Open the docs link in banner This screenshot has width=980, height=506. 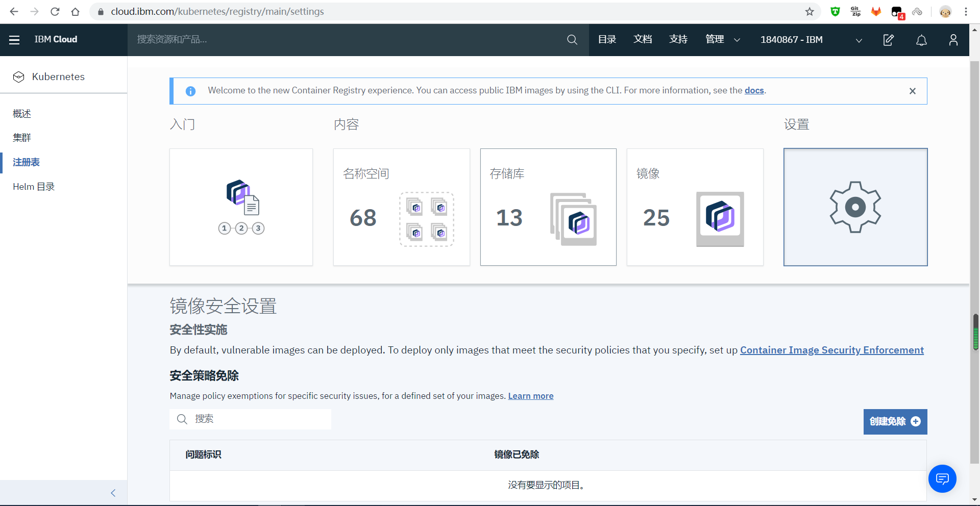754,91
